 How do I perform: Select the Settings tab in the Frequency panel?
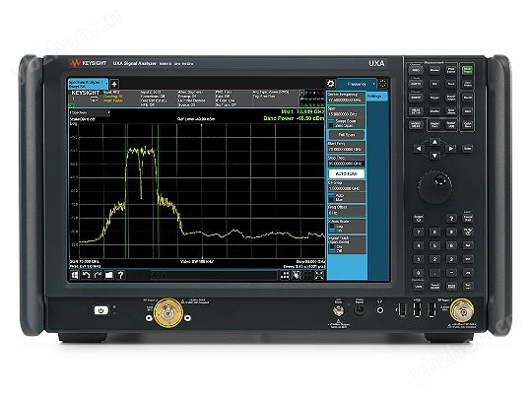pos(376,97)
